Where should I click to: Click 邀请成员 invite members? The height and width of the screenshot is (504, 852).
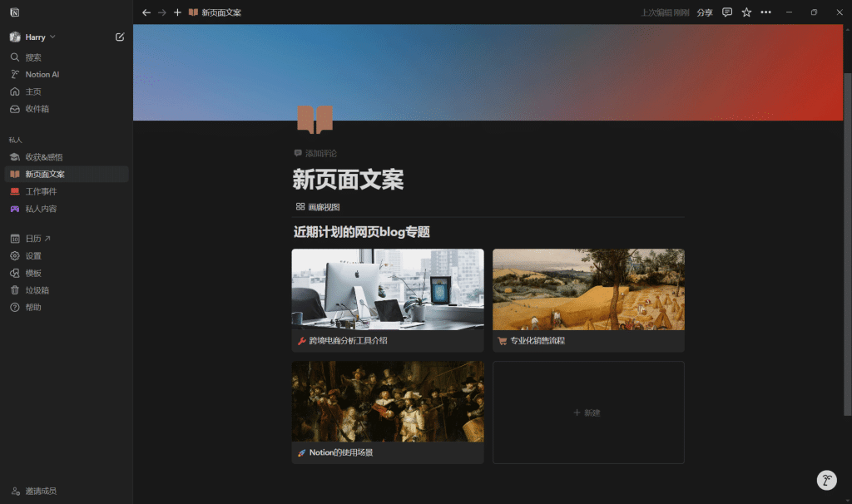(x=33, y=491)
